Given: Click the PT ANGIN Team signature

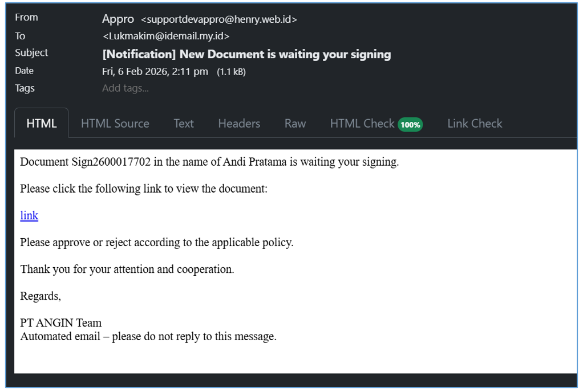Looking at the screenshot, I should (60, 323).
